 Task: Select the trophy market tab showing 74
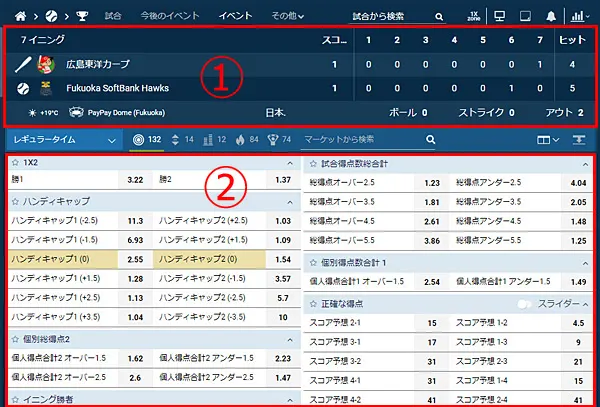pos(280,140)
